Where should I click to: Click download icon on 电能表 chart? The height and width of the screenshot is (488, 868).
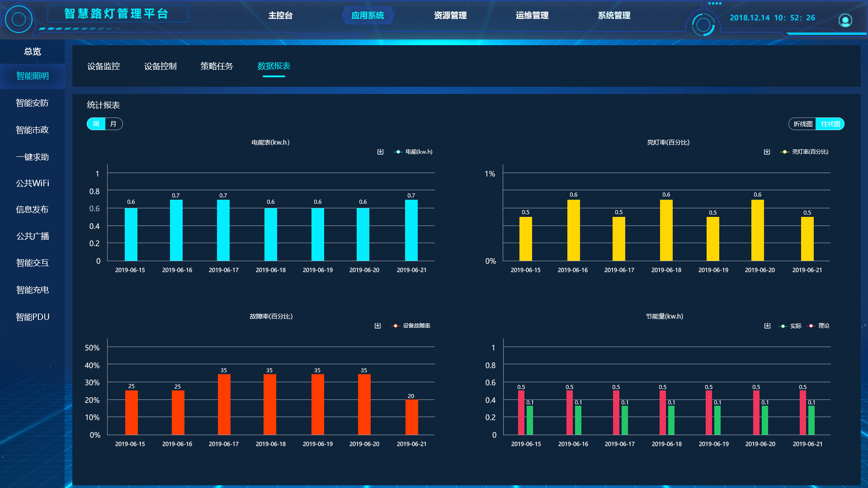click(x=380, y=152)
